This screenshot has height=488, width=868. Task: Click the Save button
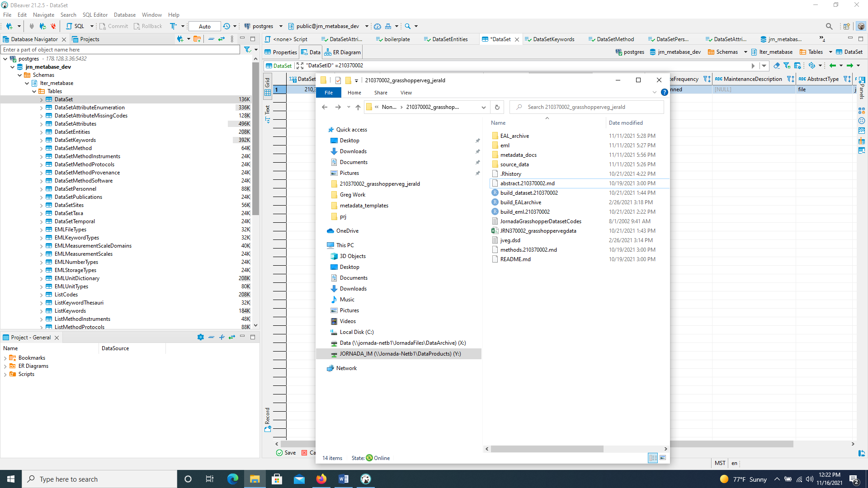coord(286,453)
